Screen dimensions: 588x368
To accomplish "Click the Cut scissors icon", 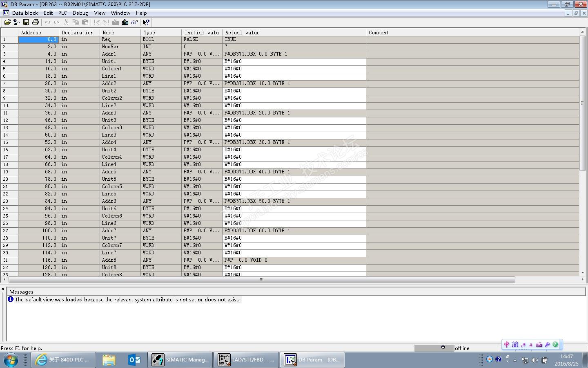I will [x=66, y=22].
